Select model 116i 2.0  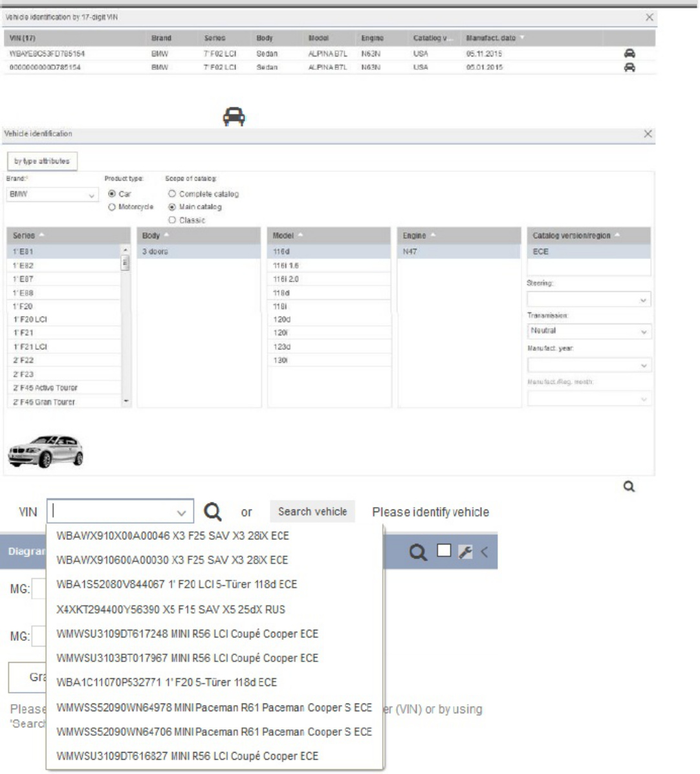point(329,279)
